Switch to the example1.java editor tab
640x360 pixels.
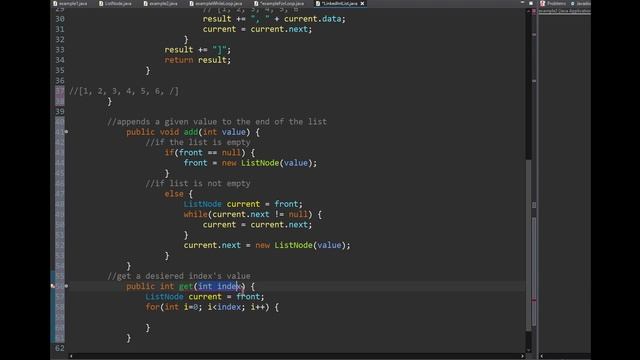click(70, 3)
